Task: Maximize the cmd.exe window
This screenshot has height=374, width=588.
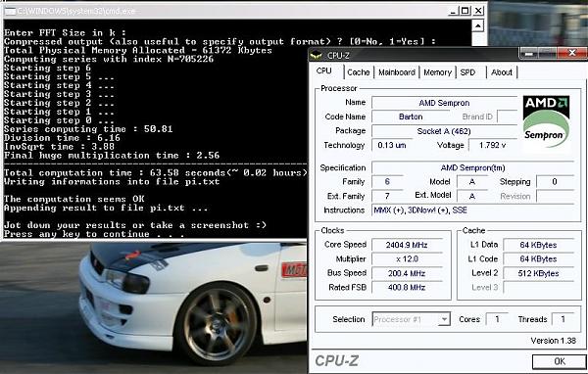Action: tap(465, 11)
